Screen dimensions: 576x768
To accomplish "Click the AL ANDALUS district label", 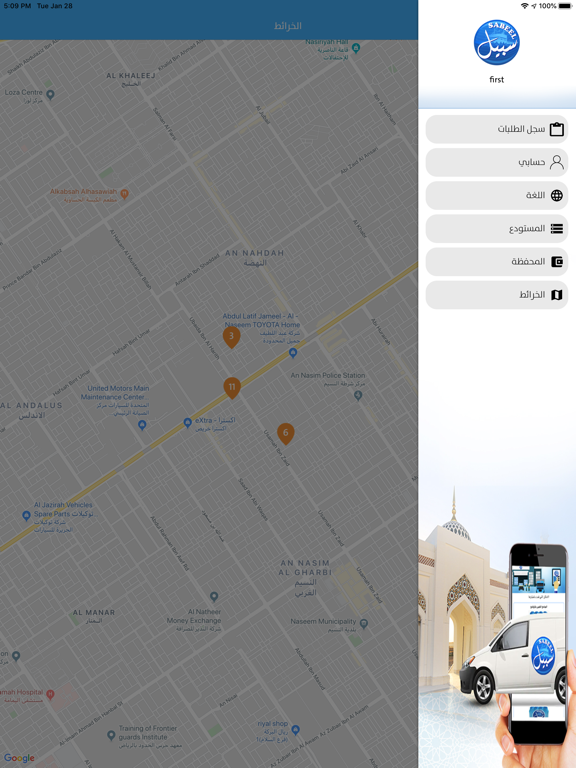I will [x=32, y=410].
